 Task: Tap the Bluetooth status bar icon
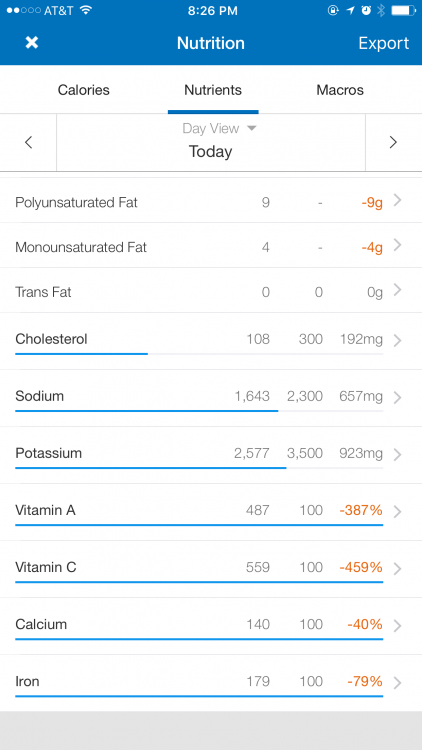point(381,11)
